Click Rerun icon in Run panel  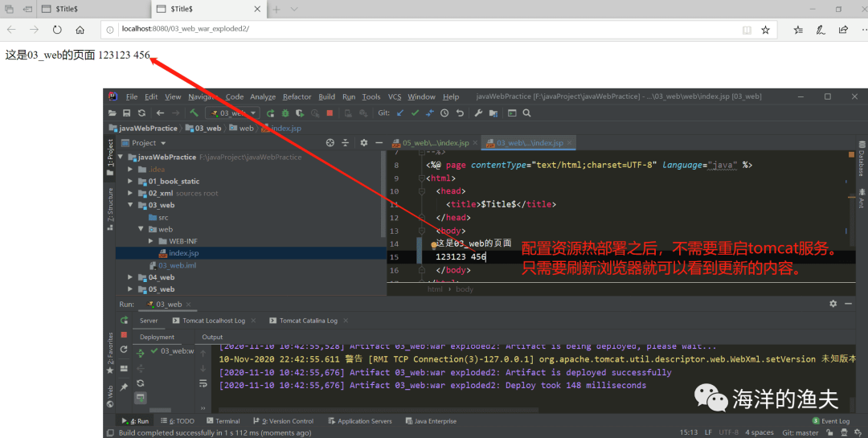(124, 320)
